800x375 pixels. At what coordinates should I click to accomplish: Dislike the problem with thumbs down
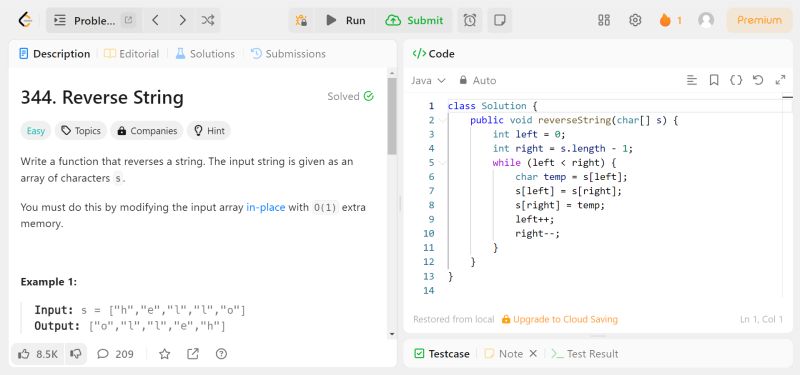tap(76, 354)
